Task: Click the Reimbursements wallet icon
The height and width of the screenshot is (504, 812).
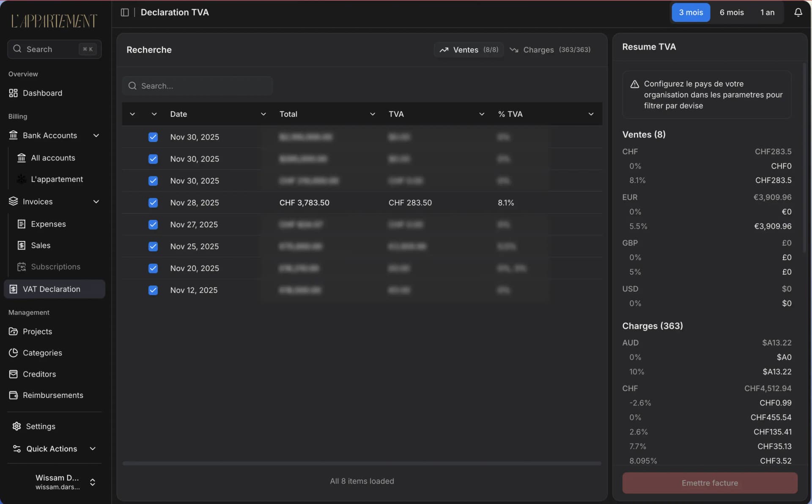Action: tap(13, 395)
